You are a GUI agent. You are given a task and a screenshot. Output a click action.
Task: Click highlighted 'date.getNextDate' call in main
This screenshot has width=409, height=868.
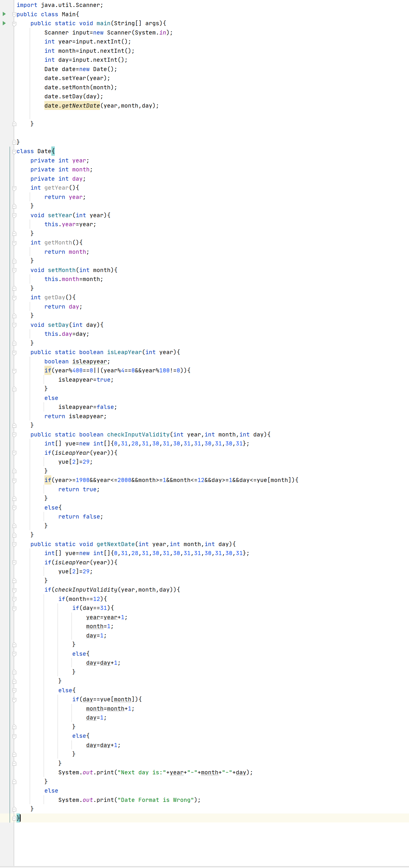tap(72, 106)
